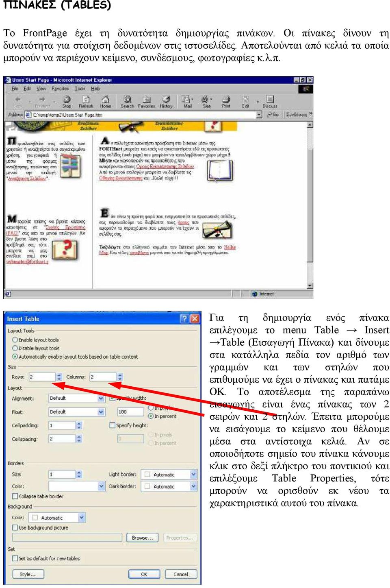Open the Tools menu in Internet Explorer
390x588 pixels.
[x=80, y=88]
